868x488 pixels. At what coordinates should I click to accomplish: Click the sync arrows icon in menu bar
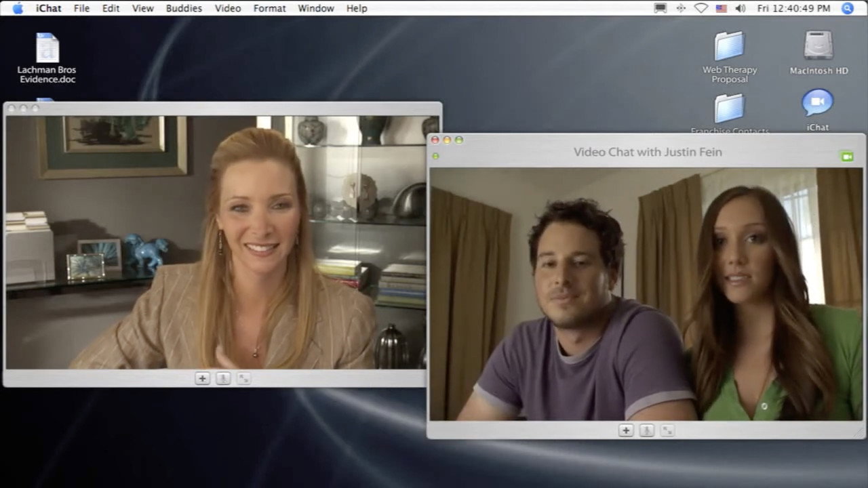pyautogui.click(x=681, y=8)
